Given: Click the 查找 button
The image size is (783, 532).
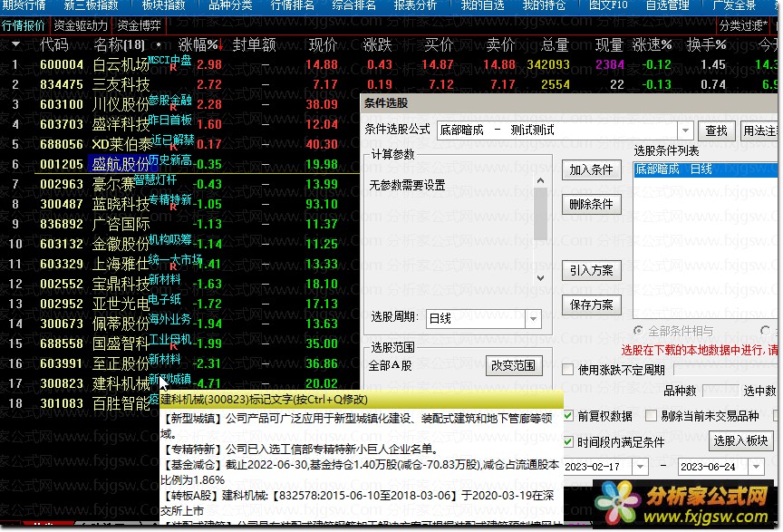Looking at the screenshot, I should click(x=716, y=131).
